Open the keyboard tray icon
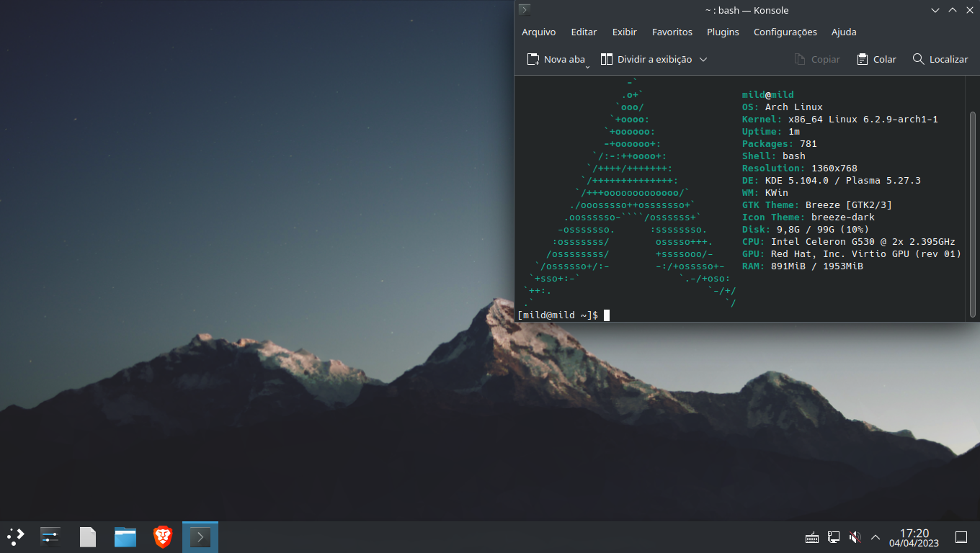 (x=811, y=537)
